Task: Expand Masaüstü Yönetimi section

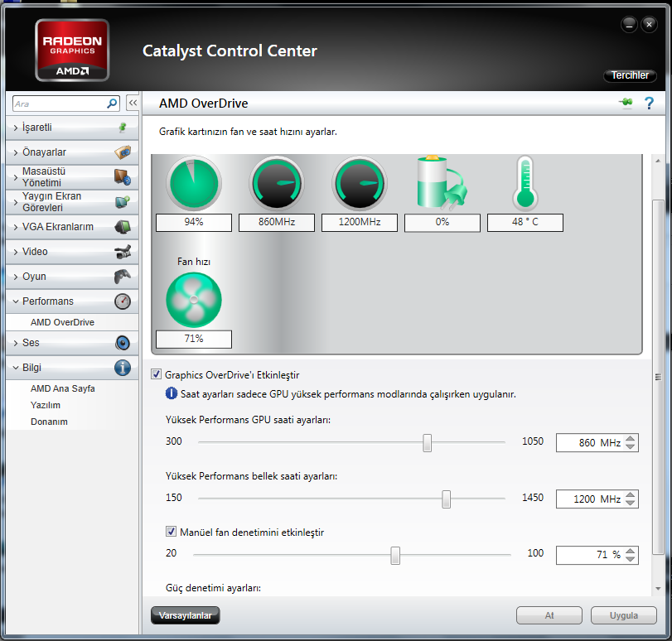Action: (16, 177)
